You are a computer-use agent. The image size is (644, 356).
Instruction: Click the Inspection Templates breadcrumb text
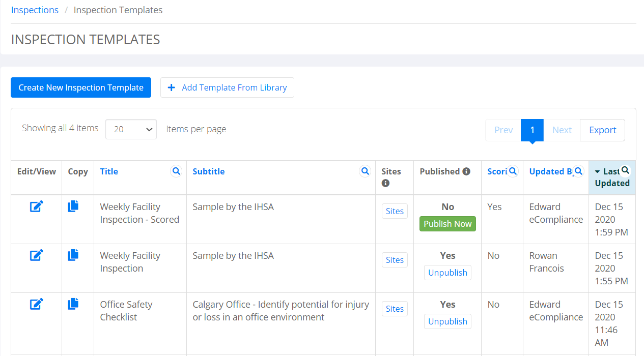118,10
